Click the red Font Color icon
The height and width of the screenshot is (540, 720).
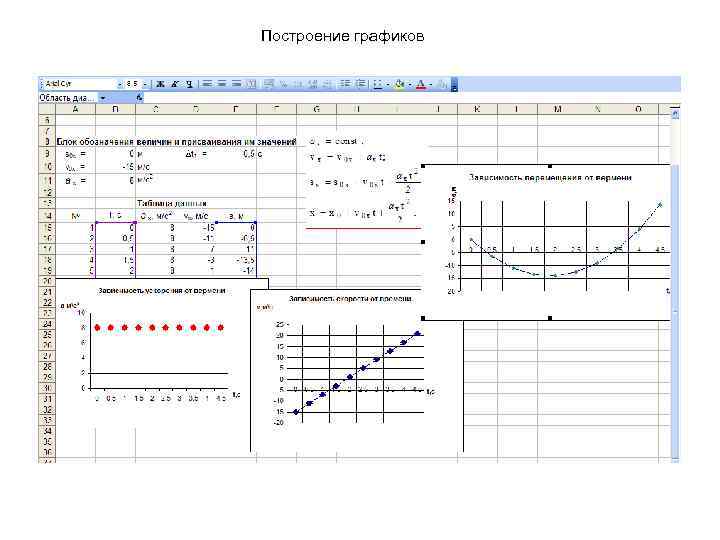421,84
